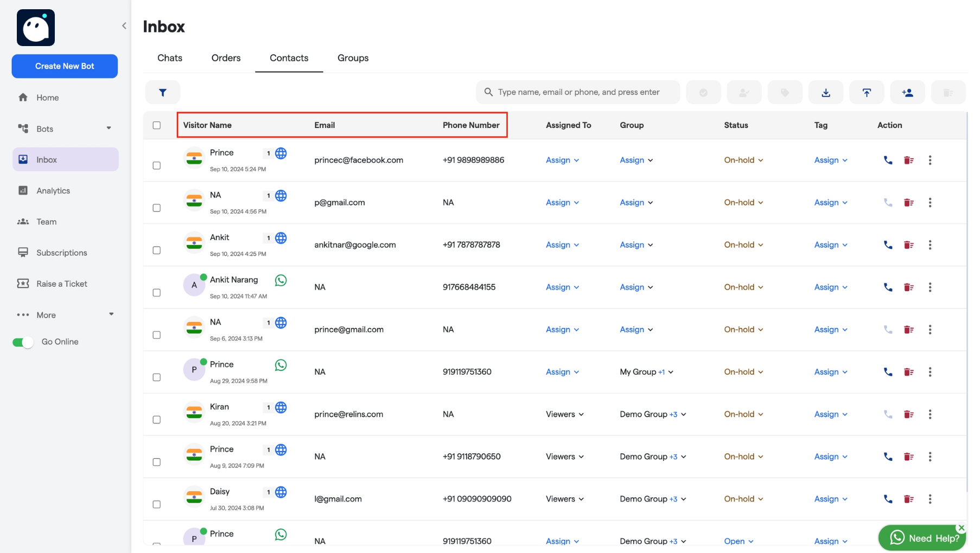Click the add contact person icon
This screenshot has height=553, width=980.
point(907,92)
